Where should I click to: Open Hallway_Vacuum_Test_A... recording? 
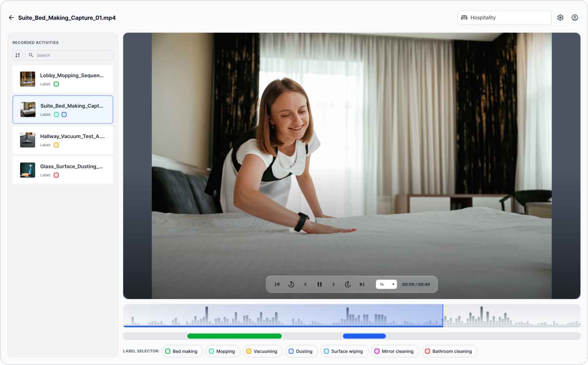[x=63, y=140]
